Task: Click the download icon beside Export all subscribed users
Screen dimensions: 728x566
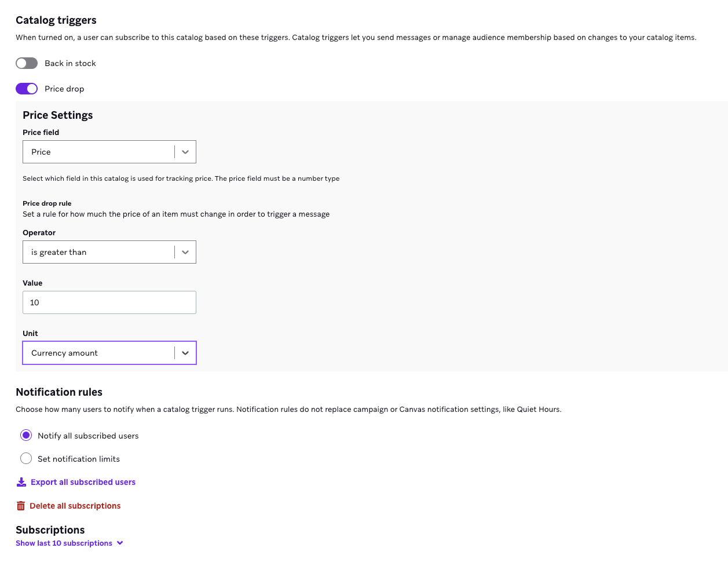Action: click(x=21, y=482)
